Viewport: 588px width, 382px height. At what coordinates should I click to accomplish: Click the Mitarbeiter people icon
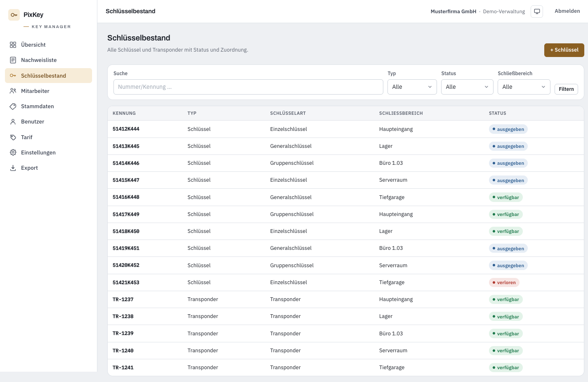[x=13, y=91]
